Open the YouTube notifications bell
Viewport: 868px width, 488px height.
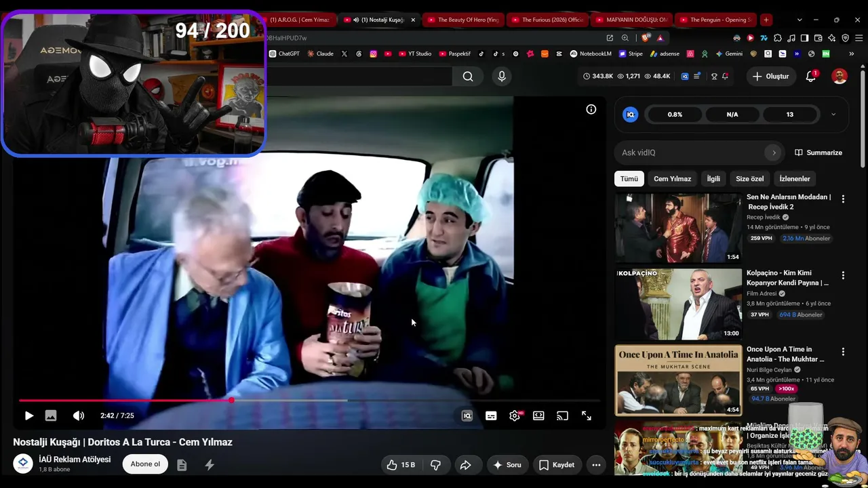[x=810, y=77]
